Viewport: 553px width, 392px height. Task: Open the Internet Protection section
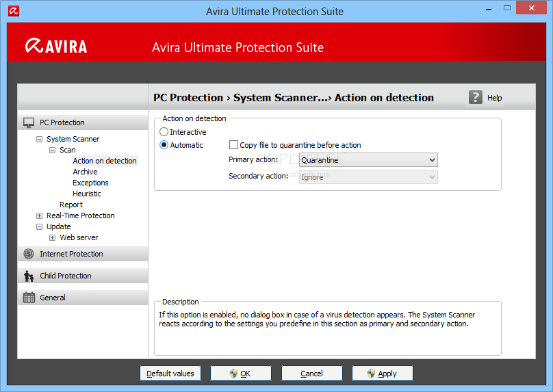83,254
